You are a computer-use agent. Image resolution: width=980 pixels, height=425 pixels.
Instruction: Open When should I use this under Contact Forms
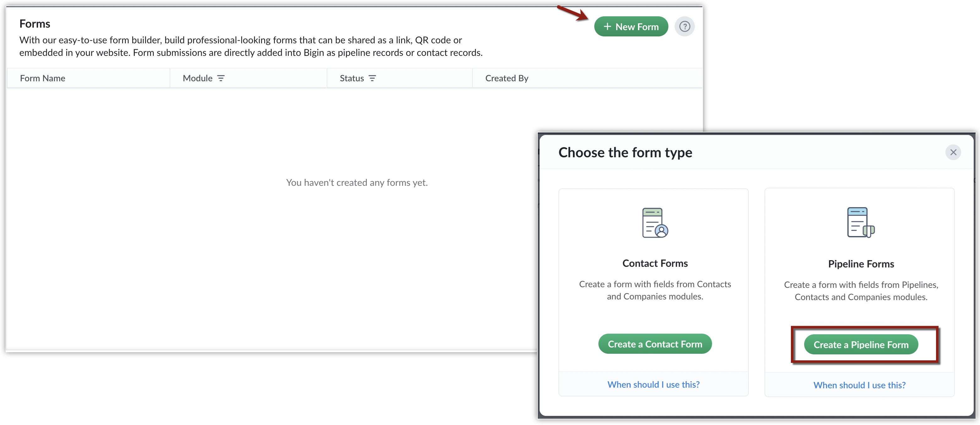(x=653, y=385)
